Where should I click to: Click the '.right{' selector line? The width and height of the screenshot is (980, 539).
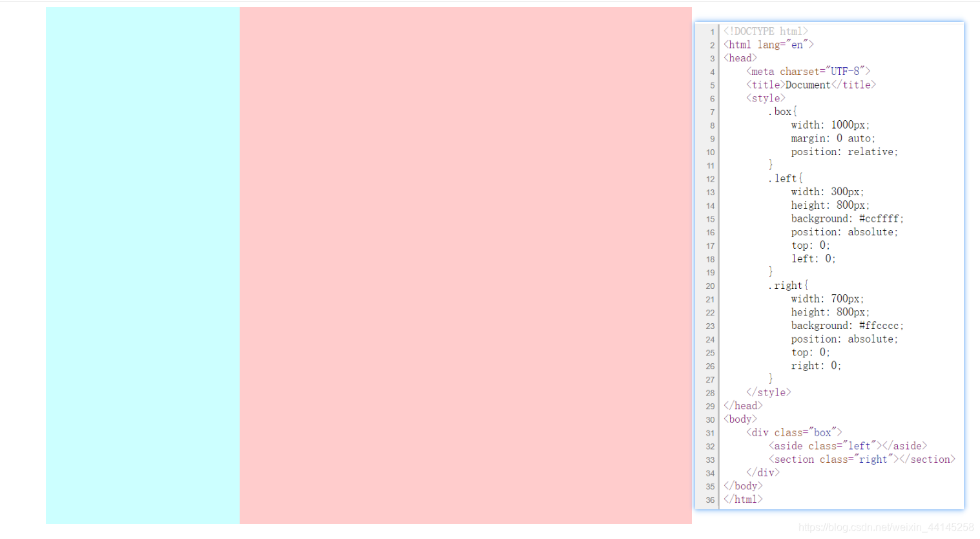(788, 286)
